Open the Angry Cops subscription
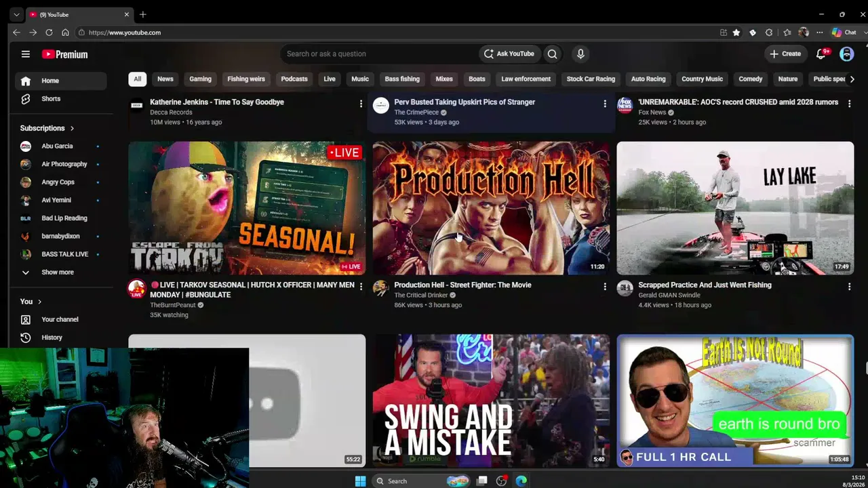The height and width of the screenshot is (488, 868). coord(60,182)
